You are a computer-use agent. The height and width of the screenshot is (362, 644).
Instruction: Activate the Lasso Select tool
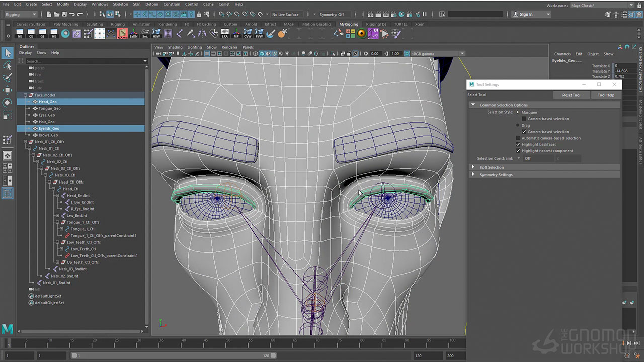(x=7, y=66)
